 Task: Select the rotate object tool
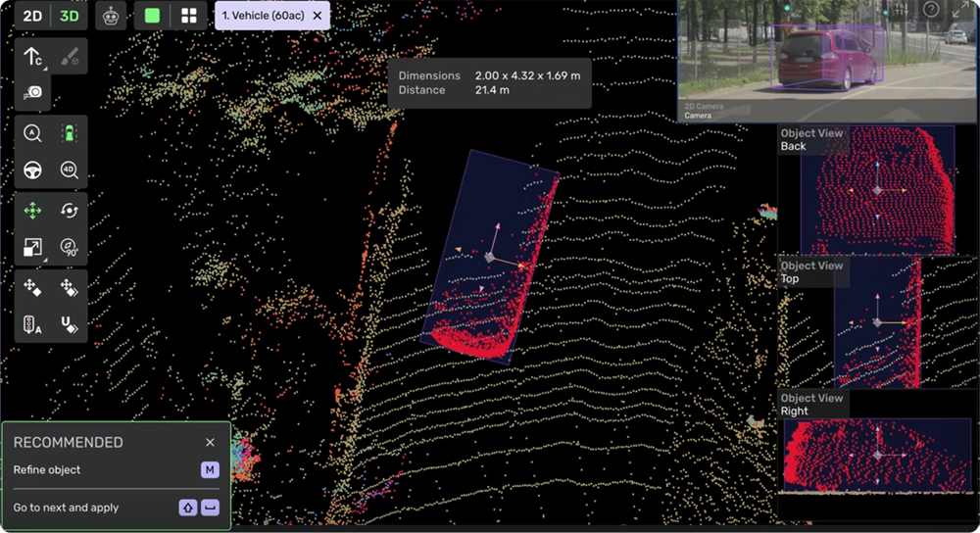[x=69, y=211]
